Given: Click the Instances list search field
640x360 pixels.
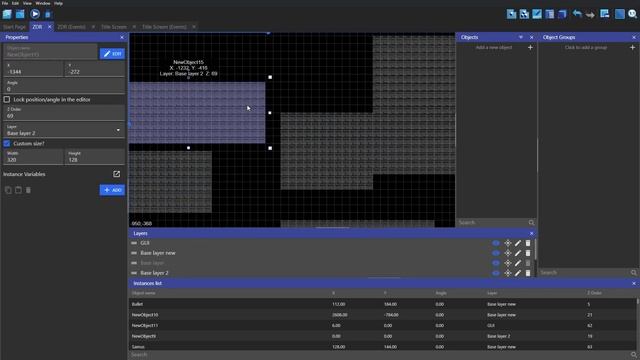Looking at the screenshot, I should [x=380, y=355].
